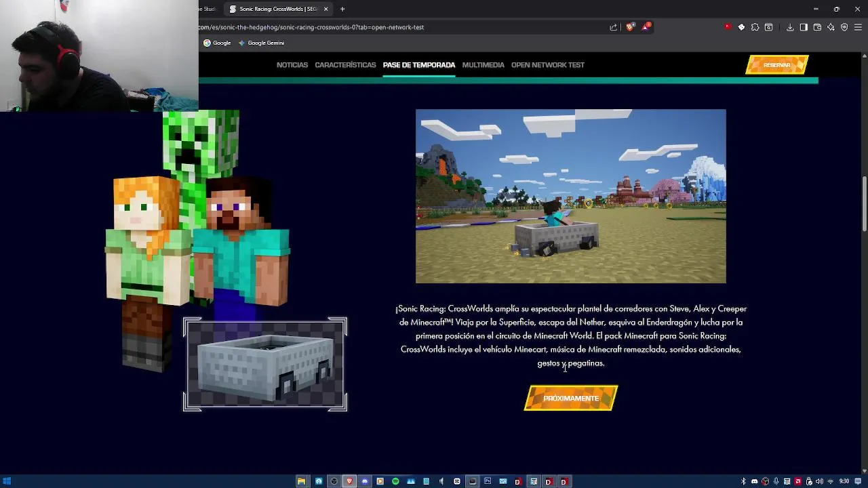The width and height of the screenshot is (868, 488).
Task: Click the Bluetooth tray icon
Action: (x=743, y=481)
